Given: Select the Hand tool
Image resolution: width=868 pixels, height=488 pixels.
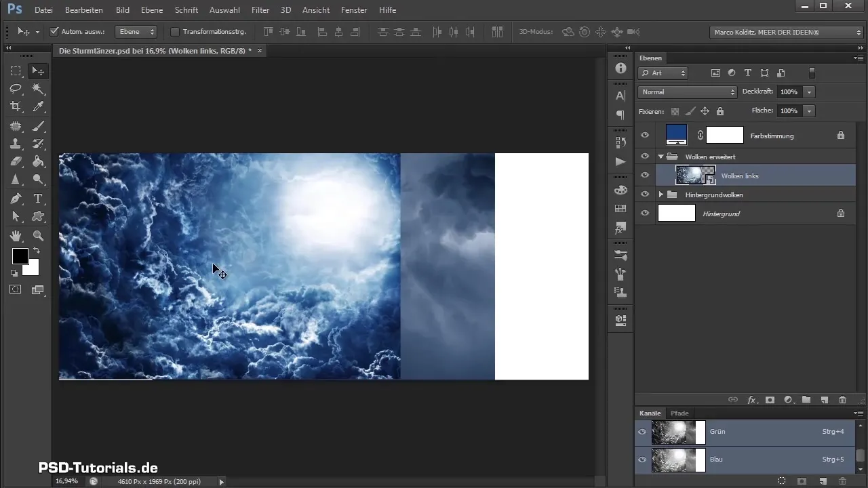Looking at the screenshot, I should pyautogui.click(x=16, y=236).
